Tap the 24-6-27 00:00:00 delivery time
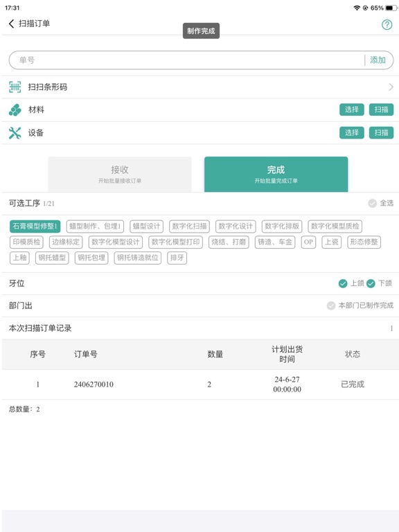 pos(287,384)
